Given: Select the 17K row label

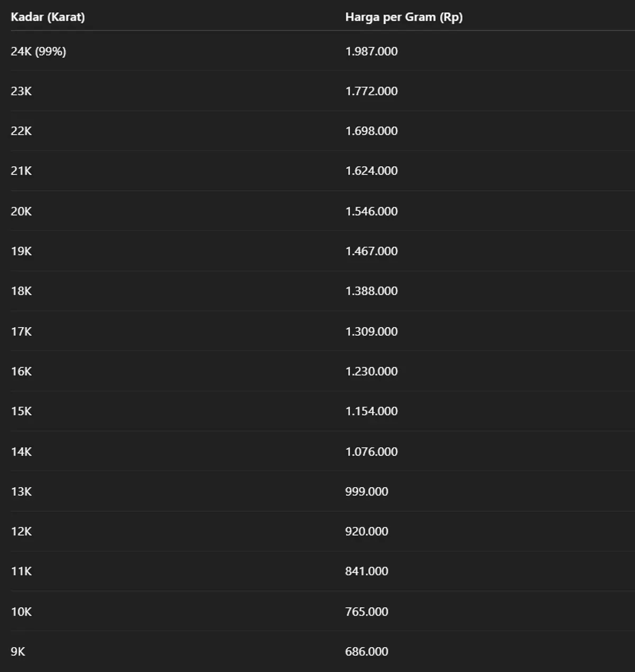Looking at the screenshot, I should click(21, 331).
